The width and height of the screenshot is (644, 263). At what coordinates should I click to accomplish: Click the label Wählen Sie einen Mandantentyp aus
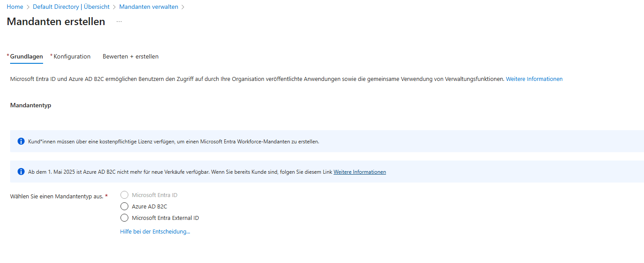pos(57,196)
